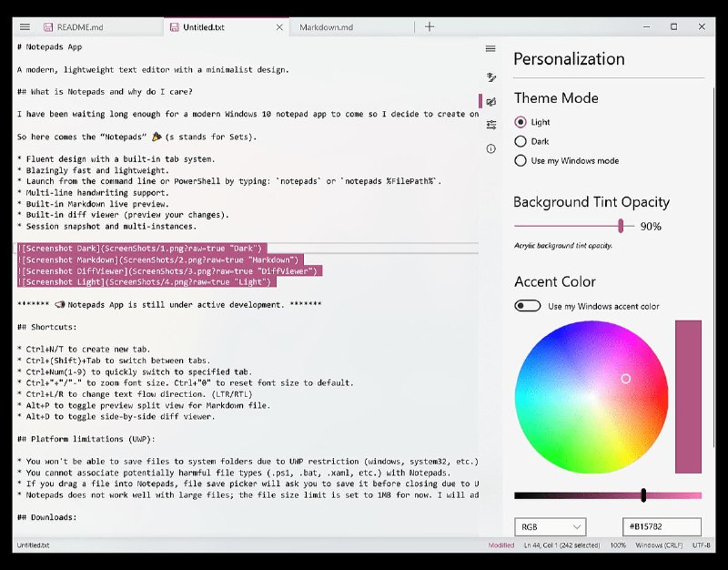This screenshot has height=570, width=728.
Task: Click the Modified indicator in the status bar
Action: 503,545
